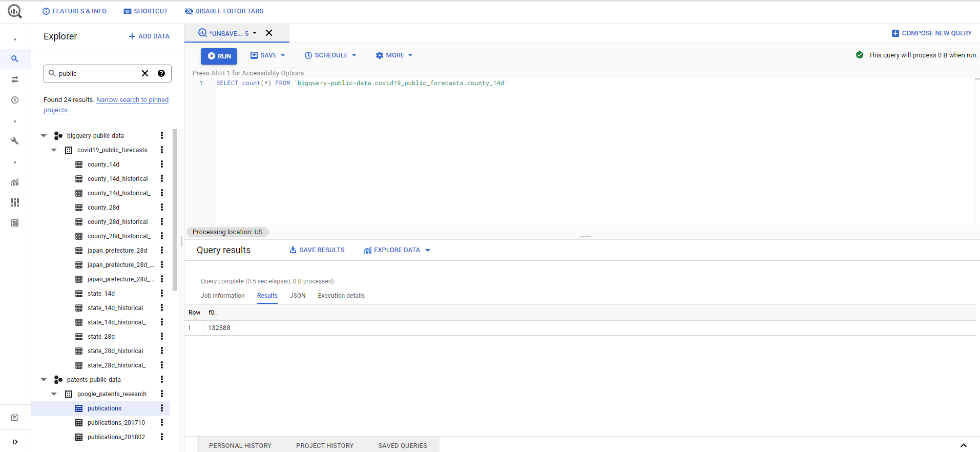Collapse the google_patents_research dataset node

(54, 394)
